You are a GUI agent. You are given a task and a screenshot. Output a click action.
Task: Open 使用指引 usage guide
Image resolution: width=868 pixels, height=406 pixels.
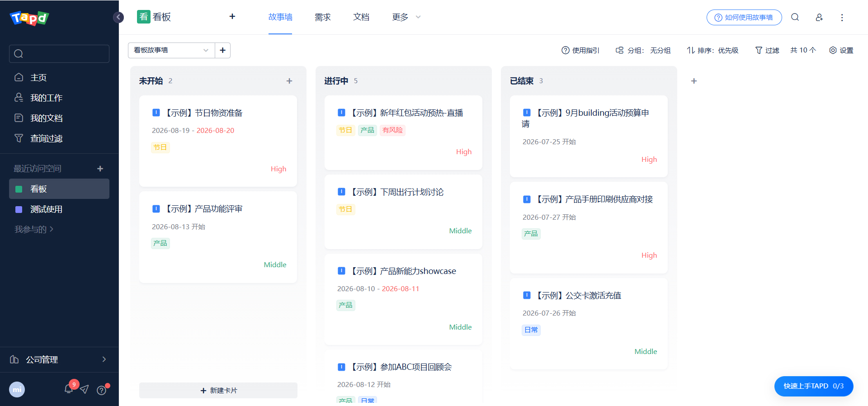point(580,50)
